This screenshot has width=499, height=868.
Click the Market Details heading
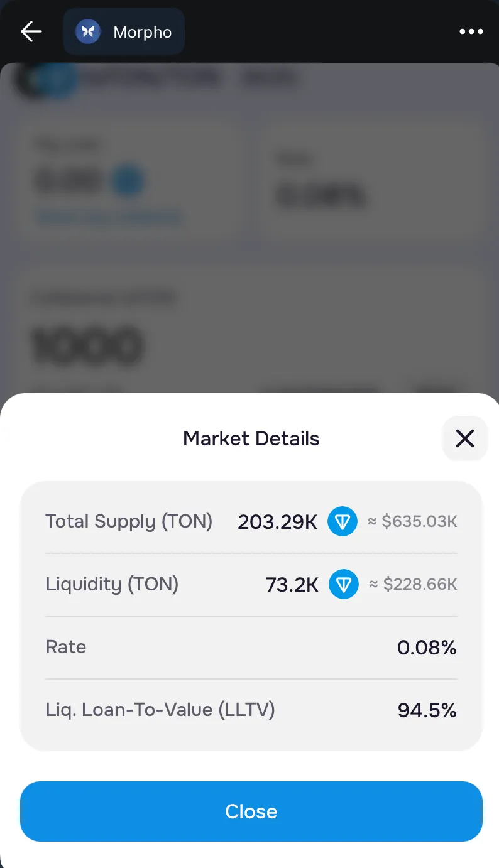251,438
